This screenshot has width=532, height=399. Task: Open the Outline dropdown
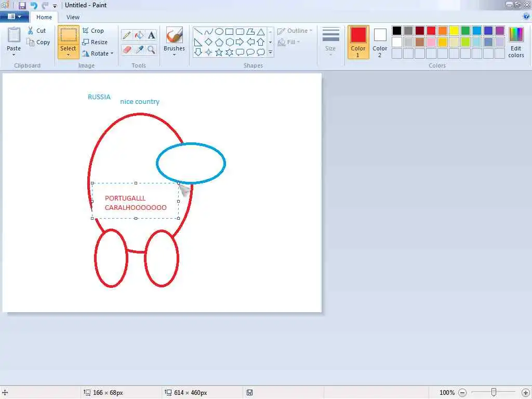(x=295, y=31)
